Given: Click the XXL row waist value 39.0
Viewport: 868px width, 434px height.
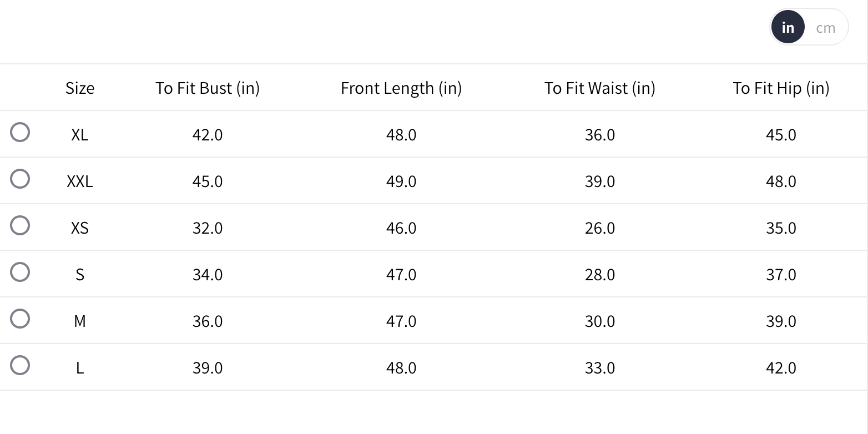Looking at the screenshot, I should pyautogui.click(x=600, y=181).
